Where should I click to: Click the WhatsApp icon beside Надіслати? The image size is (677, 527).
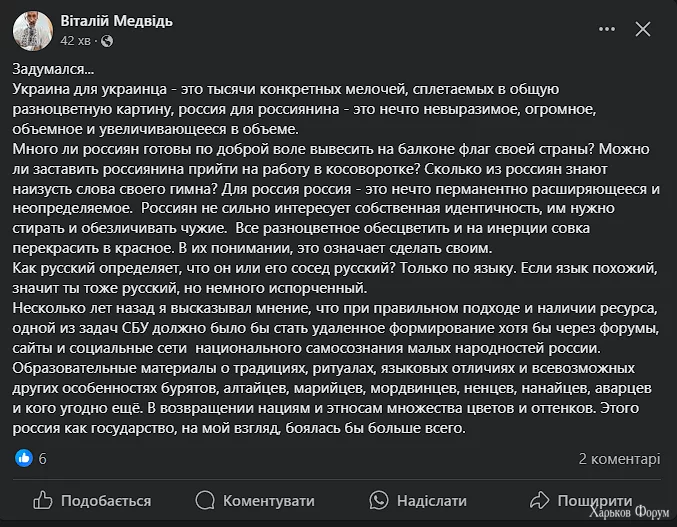click(378, 500)
